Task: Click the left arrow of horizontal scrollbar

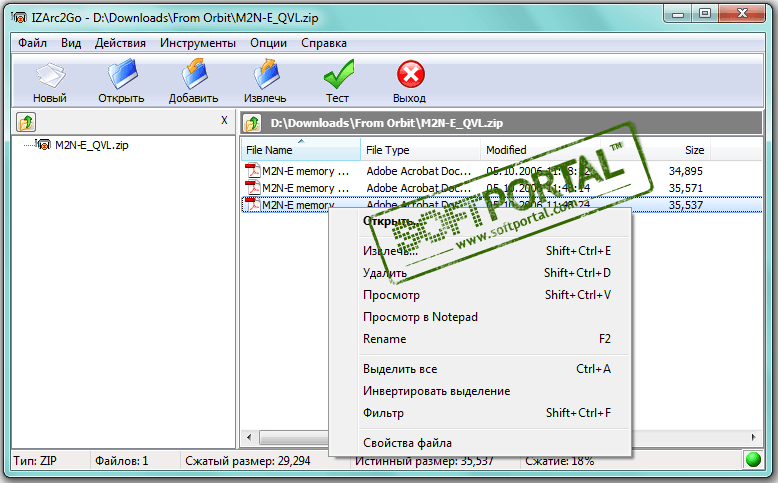Action: coord(249,437)
